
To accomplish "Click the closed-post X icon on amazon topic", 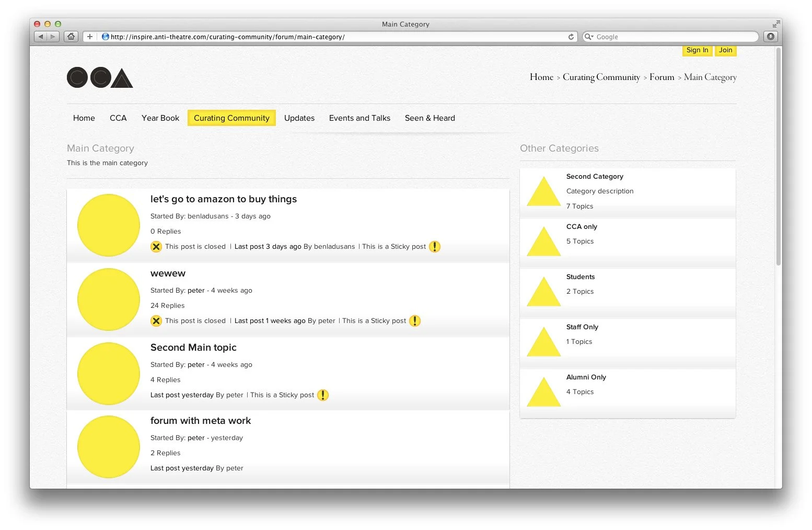I will 156,247.
